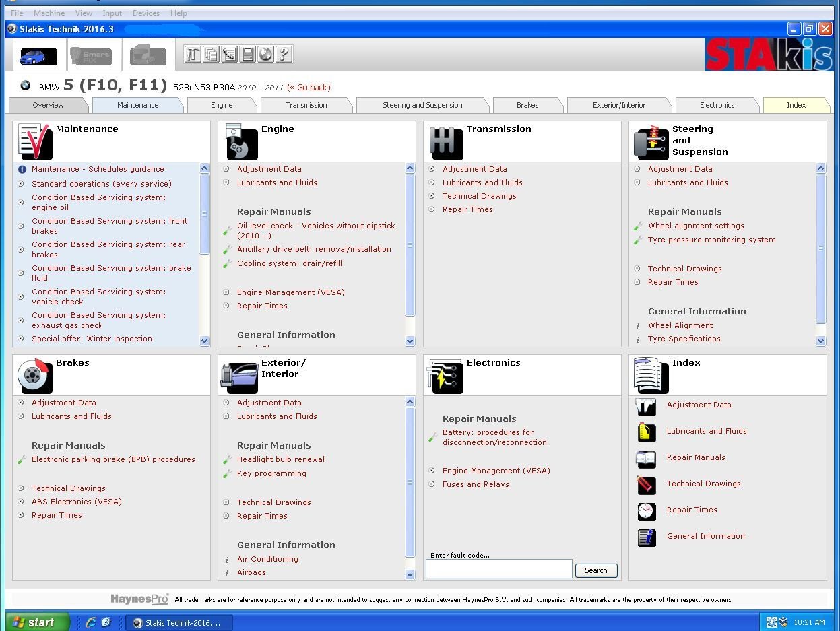The width and height of the screenshot is (840, 631).
Task: Open the yellow Index tab
Action: pyautogui.click(x=796, y=105)
